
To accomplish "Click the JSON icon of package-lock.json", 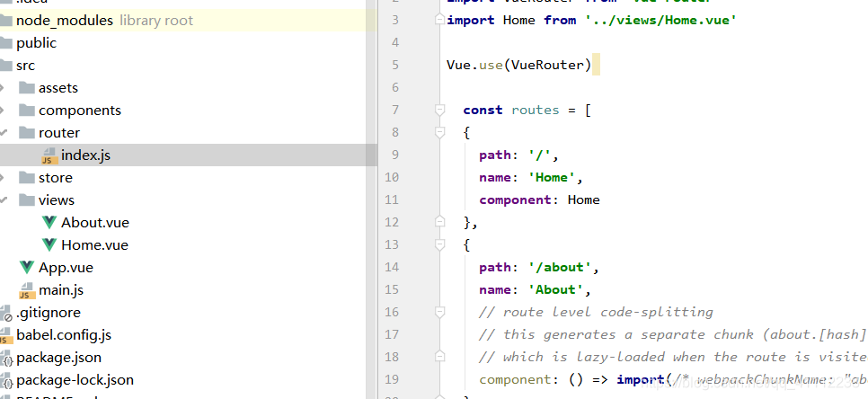I will pos(6,381).
